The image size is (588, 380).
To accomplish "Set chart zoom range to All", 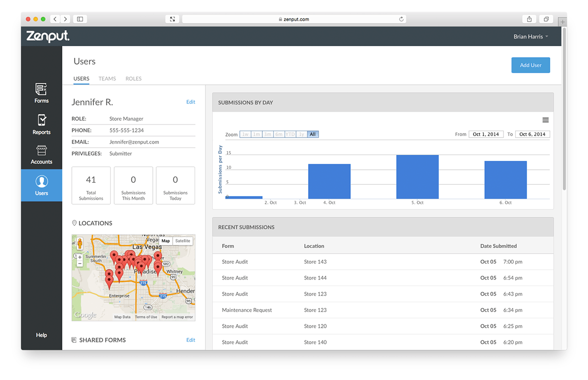I will (313, 135).
